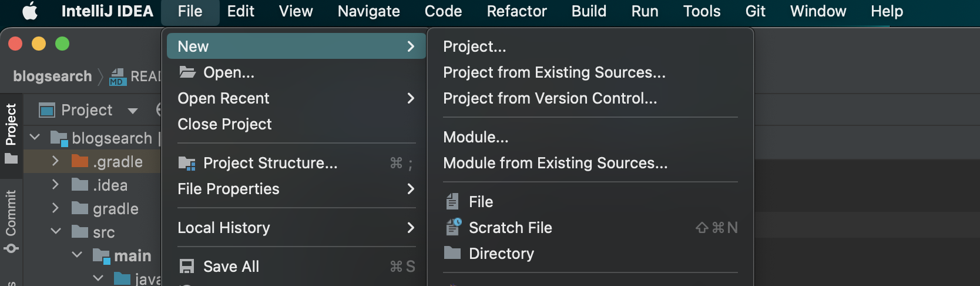The width and height of the screenshot is (980, 286).
Task: Expand the .idea folder node
Action: click(x=55, y=185)
